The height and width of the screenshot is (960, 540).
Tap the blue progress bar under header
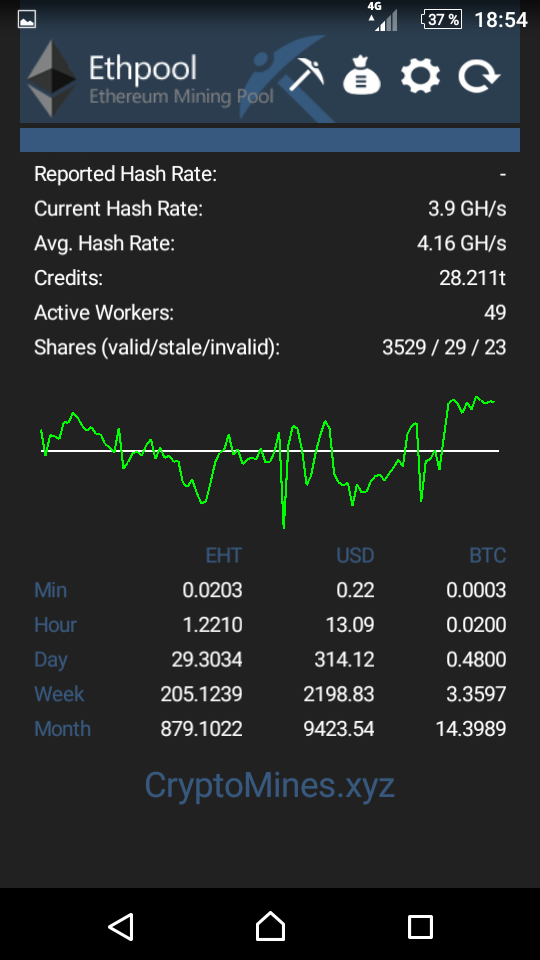click(270, 140)
